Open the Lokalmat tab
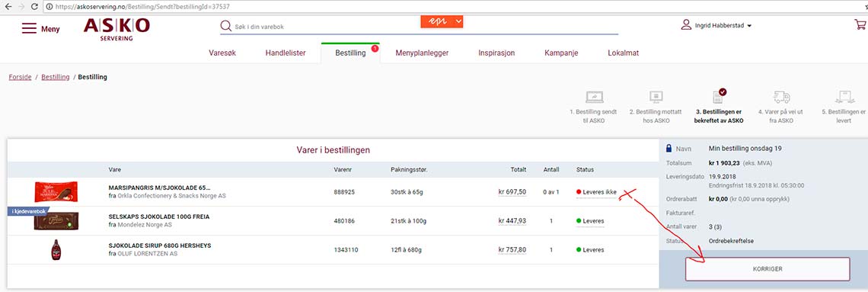The height and width of the screenshot is (292, 868). coord(624,53)
